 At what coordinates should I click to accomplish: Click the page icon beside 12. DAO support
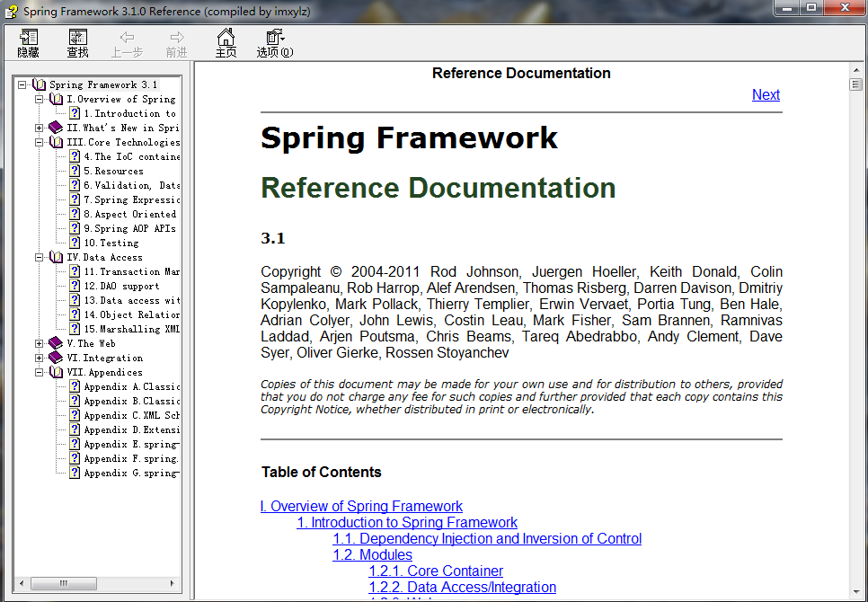pyautogui.click(x=75, y=286)
